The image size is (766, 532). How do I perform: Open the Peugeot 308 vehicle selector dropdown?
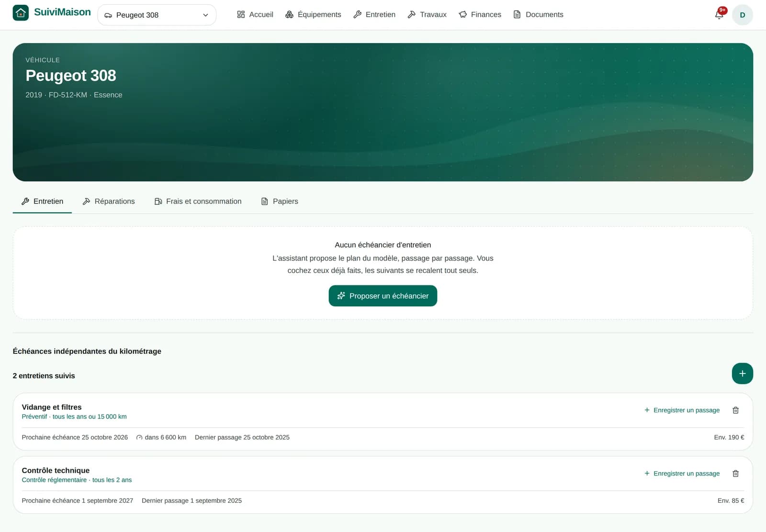point(157,15)
